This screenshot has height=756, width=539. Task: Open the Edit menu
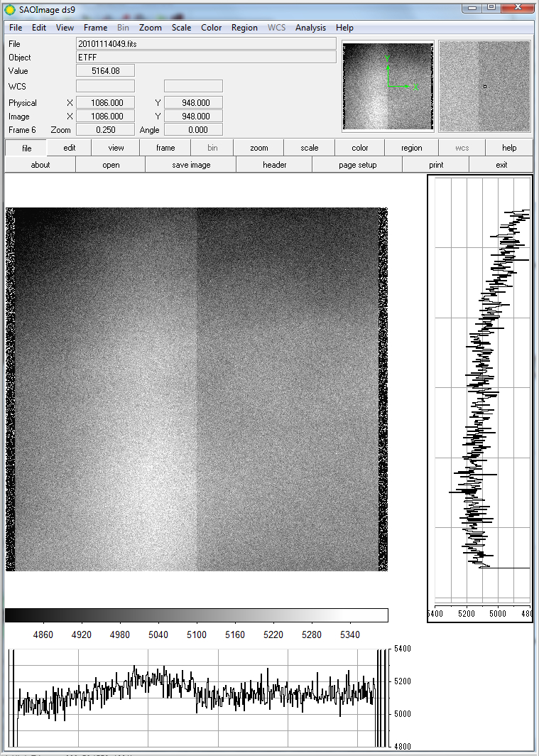[x=39, y=28]
